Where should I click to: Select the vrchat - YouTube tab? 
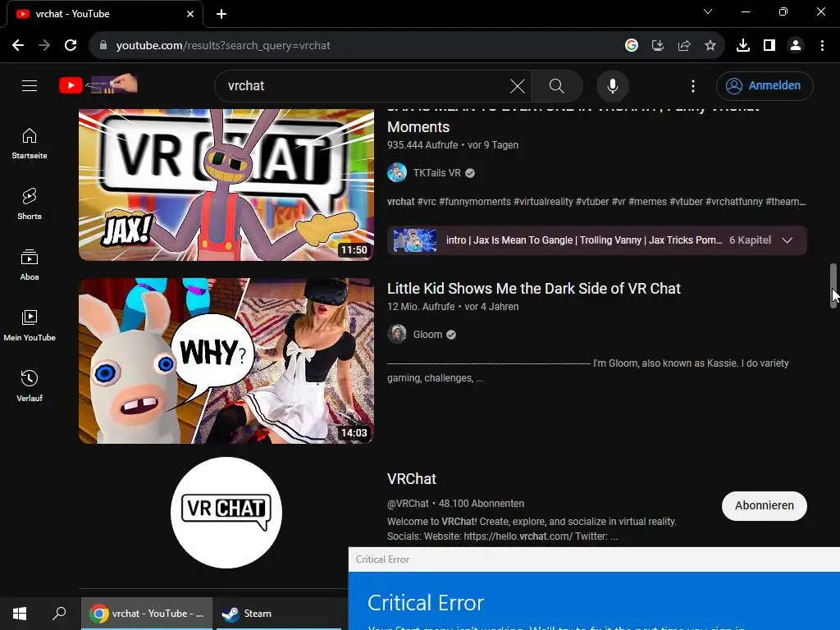(x=104, y=14)
